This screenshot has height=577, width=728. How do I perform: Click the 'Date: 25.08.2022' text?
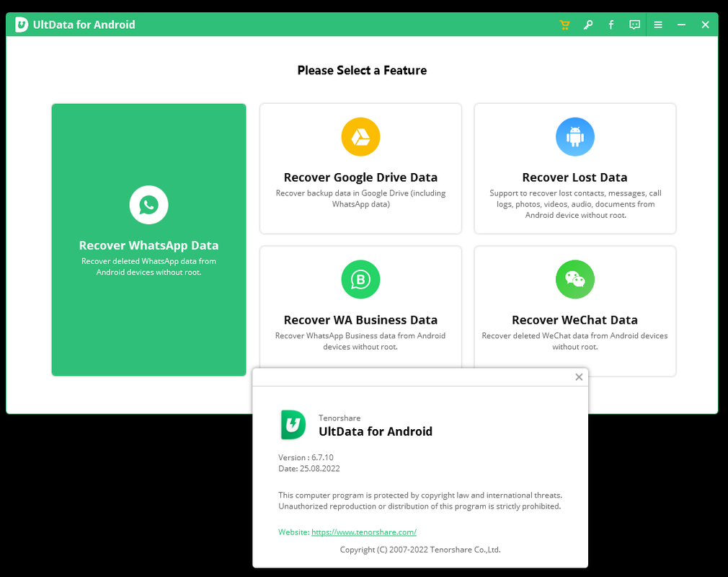[x=308, y=469]
